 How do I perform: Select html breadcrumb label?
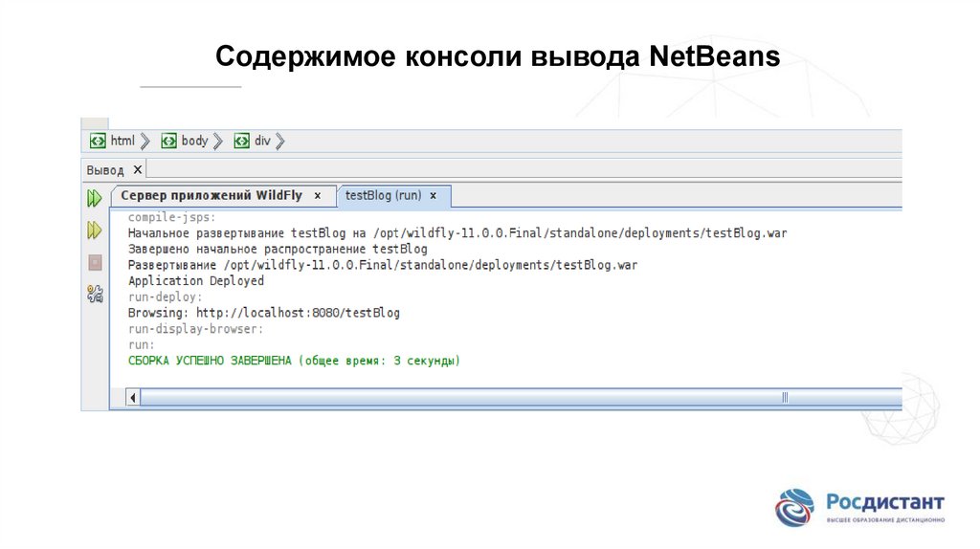point(122,141)
